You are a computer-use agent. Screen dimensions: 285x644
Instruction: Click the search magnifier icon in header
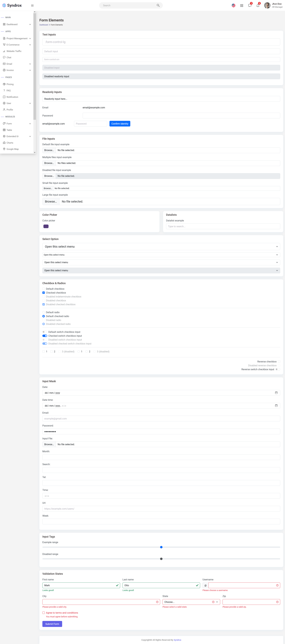coord(158,6)
